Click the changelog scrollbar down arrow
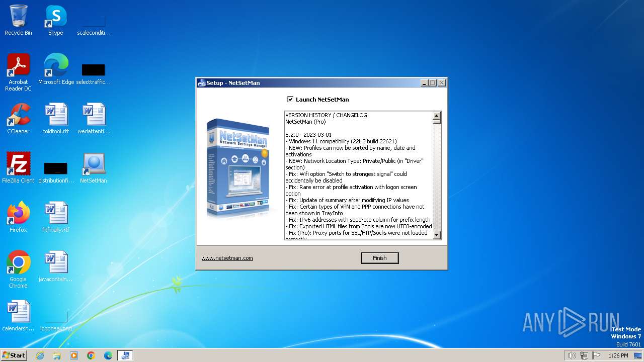The image size is (644, 362). pyautogui.click(x=437, y=235)
